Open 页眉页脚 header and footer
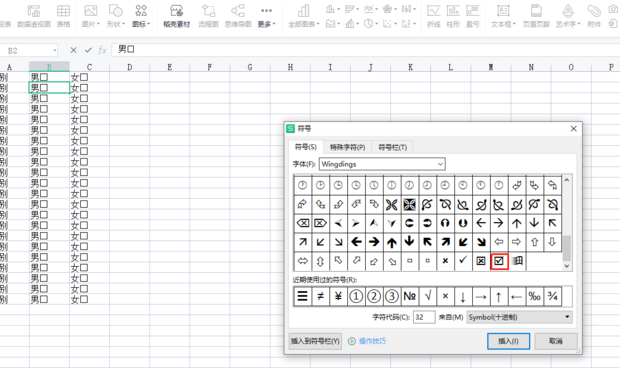This screenshot has height=368, width=620. (x=536, y=16)
